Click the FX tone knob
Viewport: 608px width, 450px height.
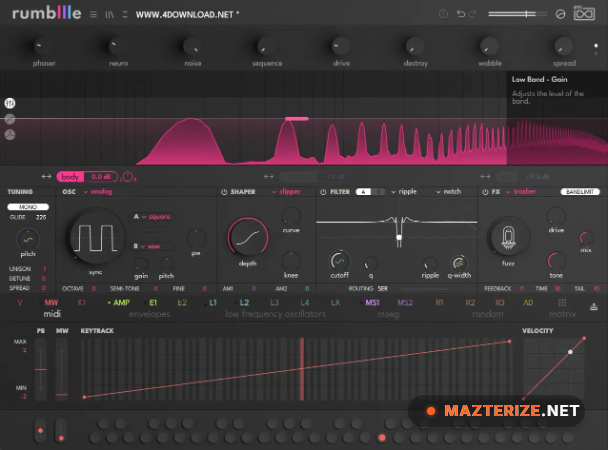click(556, 261)
